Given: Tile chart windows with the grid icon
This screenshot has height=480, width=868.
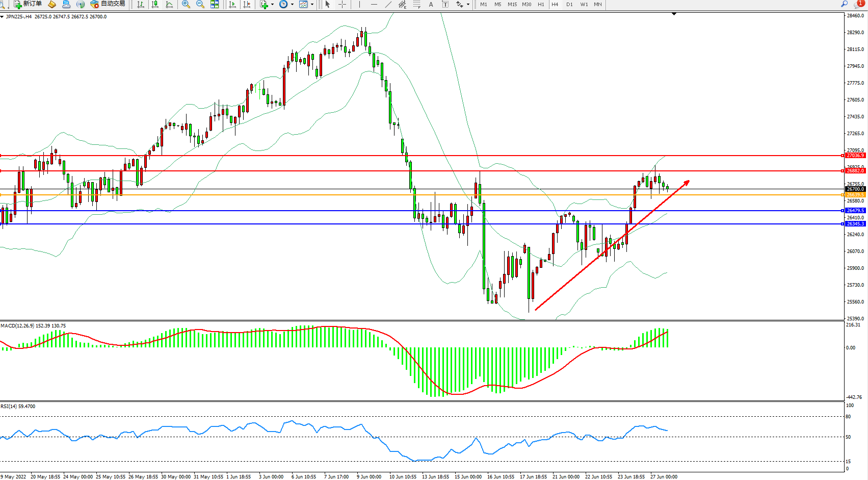Looking at the screenshot, I should tap(215, 4).
